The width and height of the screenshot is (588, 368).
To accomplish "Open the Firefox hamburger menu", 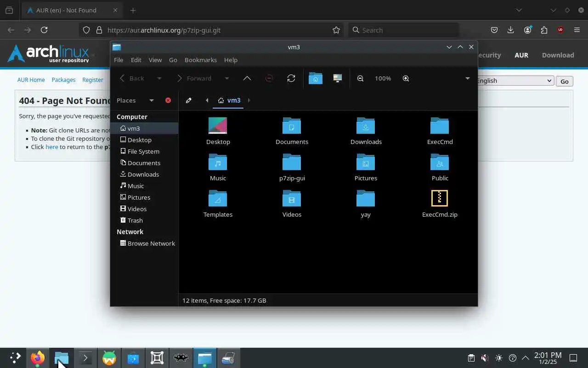I will point(577,30).
